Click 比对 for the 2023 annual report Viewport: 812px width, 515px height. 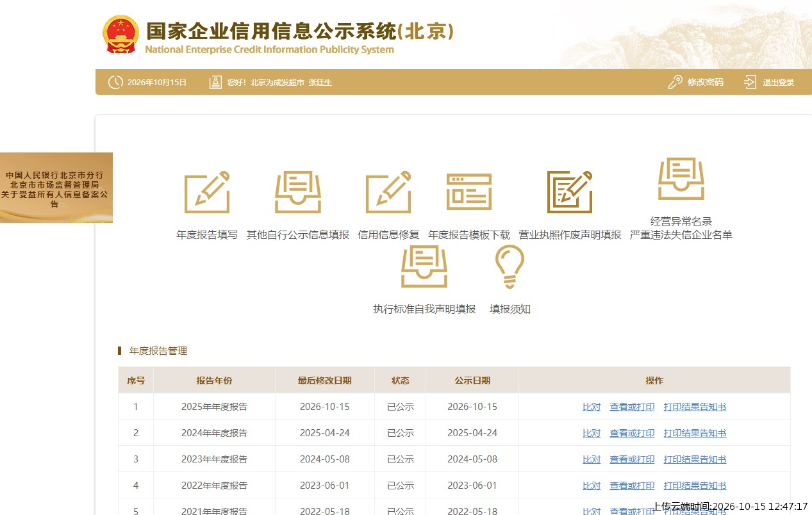[592, 459]
